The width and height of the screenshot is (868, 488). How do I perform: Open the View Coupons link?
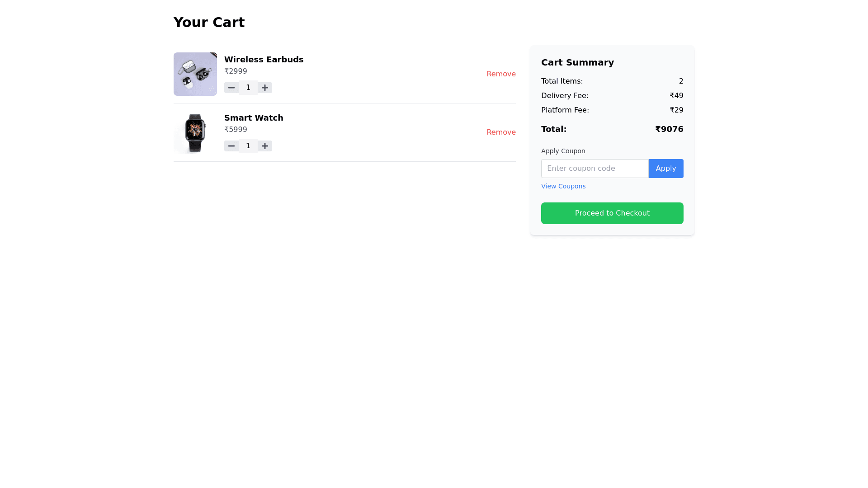563,186
